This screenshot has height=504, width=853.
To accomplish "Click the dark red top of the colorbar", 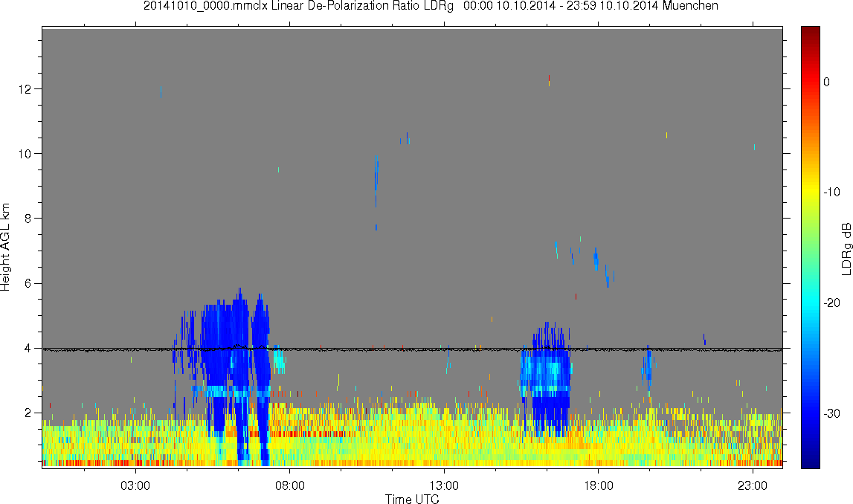I will coord(810,33).
